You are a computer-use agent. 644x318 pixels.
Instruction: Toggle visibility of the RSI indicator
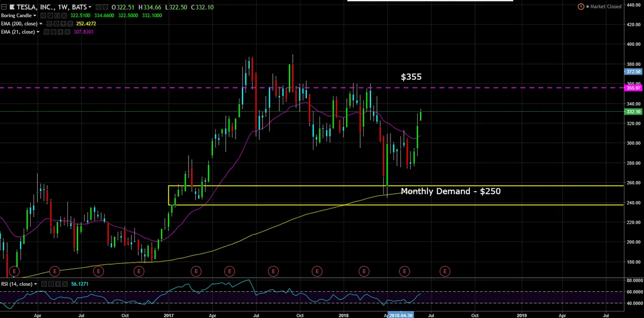(45, 284)
